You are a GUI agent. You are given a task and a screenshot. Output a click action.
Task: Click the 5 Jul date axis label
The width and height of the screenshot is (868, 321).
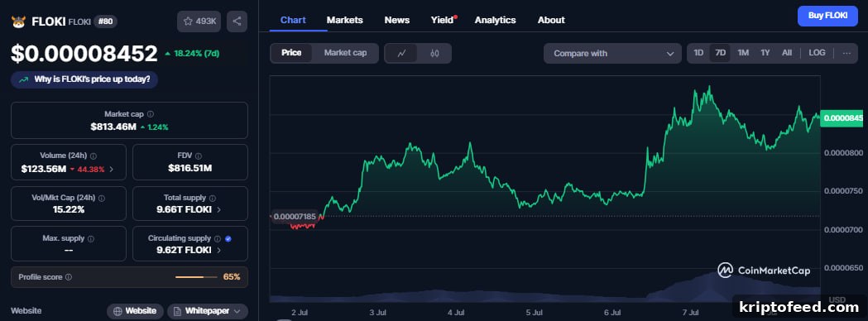pyautogui.click(x=535, y=313)
